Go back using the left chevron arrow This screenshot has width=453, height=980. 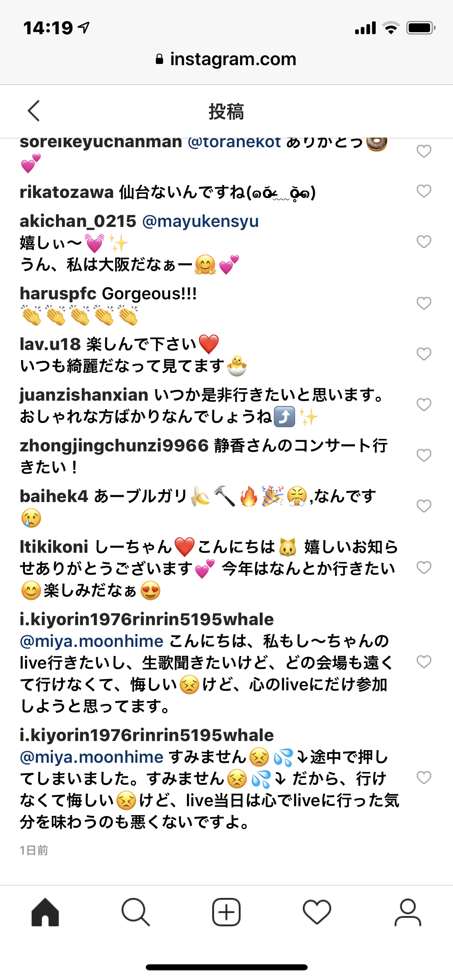pos(34,111)
